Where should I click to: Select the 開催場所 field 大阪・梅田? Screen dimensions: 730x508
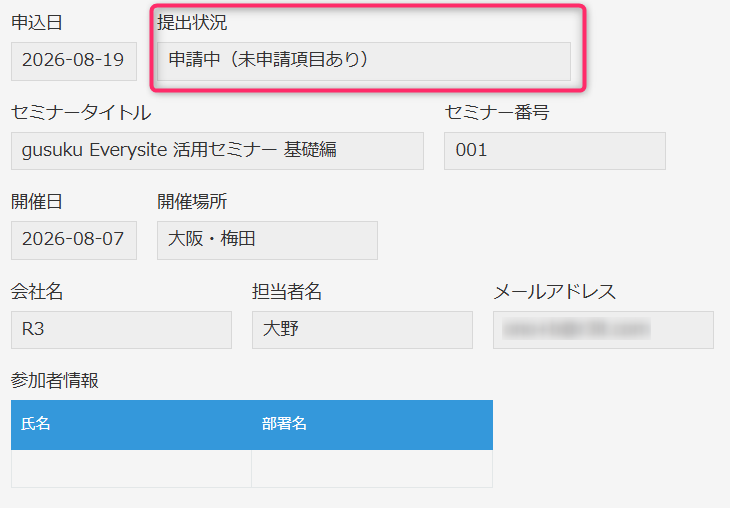(x=267, y=240)
